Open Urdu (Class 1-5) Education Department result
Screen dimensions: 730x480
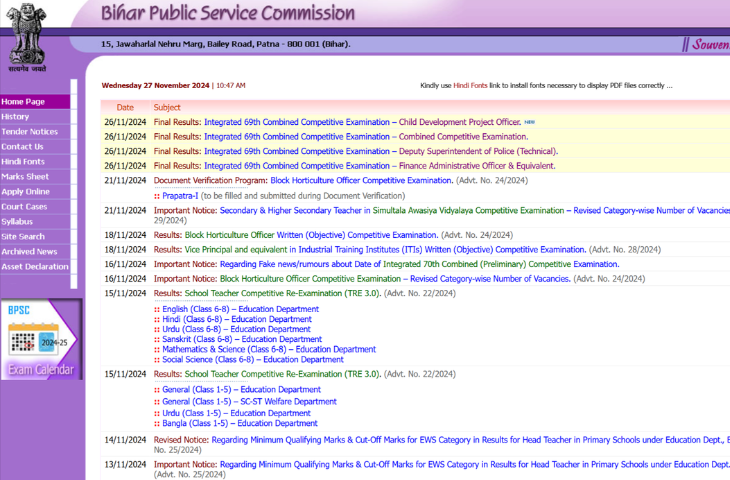coord(236,413)
